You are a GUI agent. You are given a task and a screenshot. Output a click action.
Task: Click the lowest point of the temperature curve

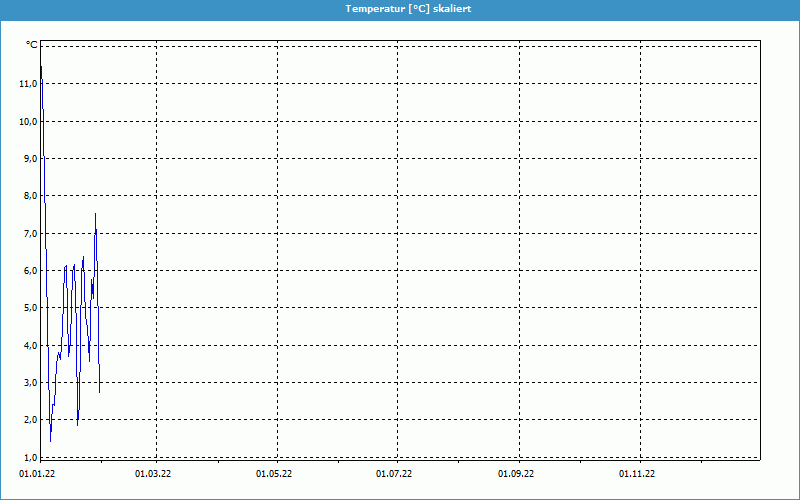click(x=51, y=440)
